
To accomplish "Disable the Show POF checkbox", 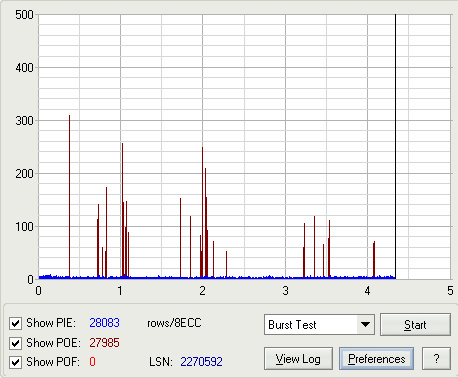I will [x=15, y=362].
